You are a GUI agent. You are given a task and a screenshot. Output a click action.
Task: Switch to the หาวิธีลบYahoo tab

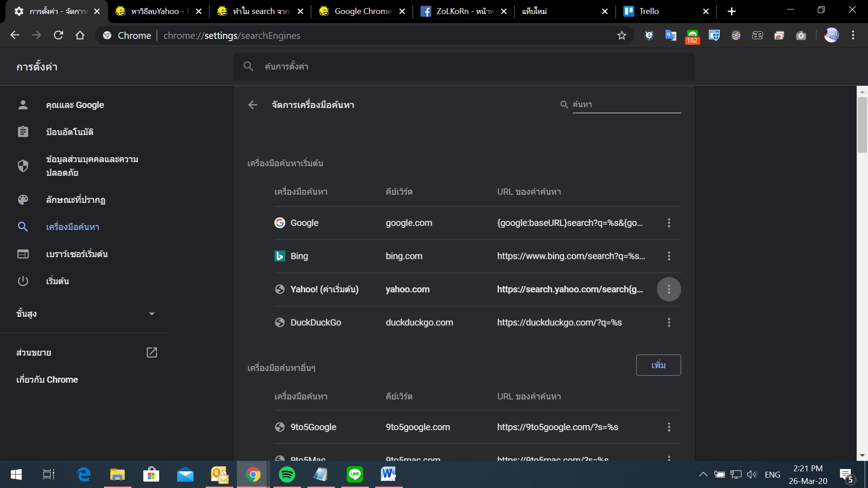point(158,11)
